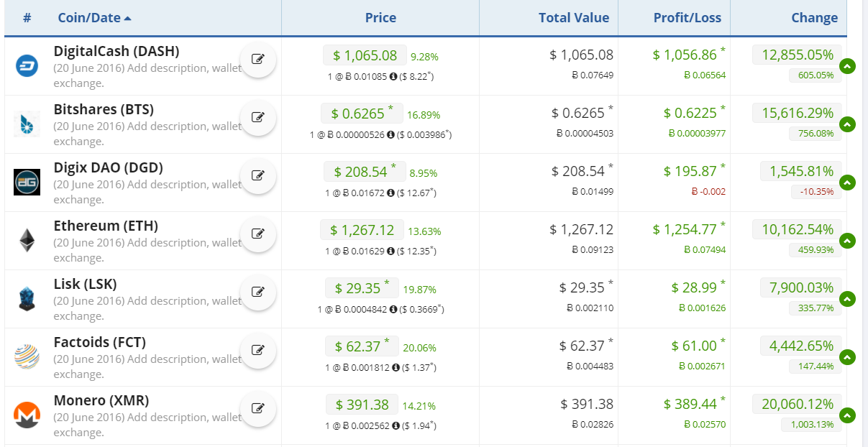868x447 pixels.
Task: Click the $ 0.6265 Bitshares price badge
Action: coord(362,114)
